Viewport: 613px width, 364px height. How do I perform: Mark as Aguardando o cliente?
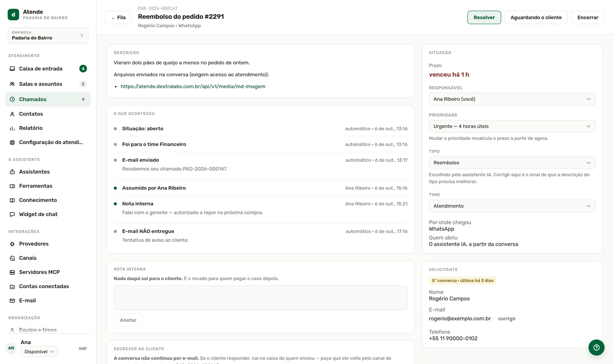(x=536, y=18)
